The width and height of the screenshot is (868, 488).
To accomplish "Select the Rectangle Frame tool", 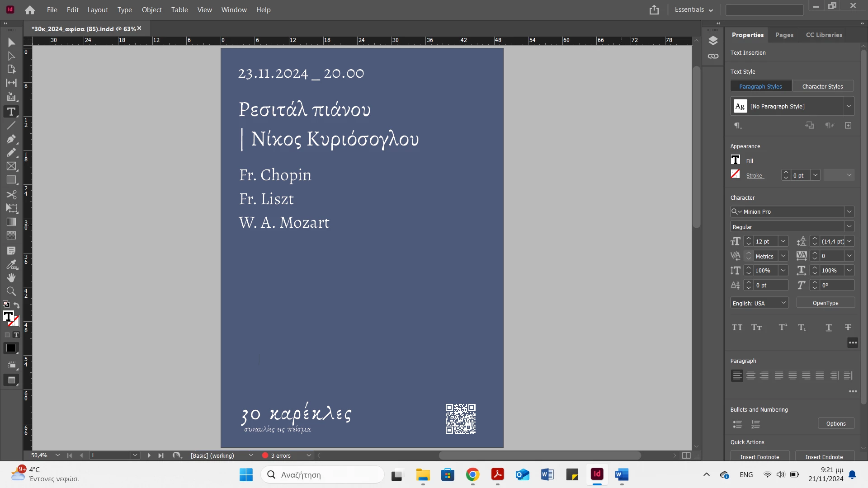I will pos(11,166).
